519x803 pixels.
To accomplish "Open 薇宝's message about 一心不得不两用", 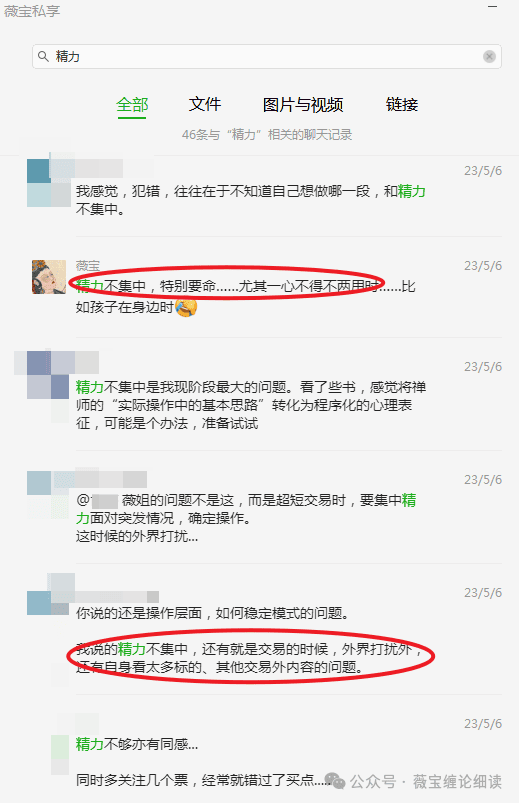I will (264, 288).
